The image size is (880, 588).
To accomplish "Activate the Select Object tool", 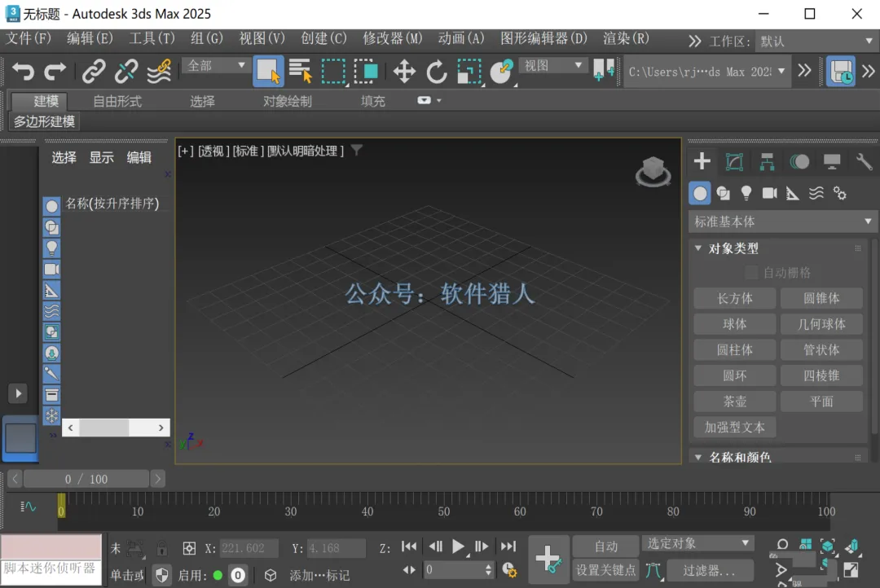I will [268, 71].
